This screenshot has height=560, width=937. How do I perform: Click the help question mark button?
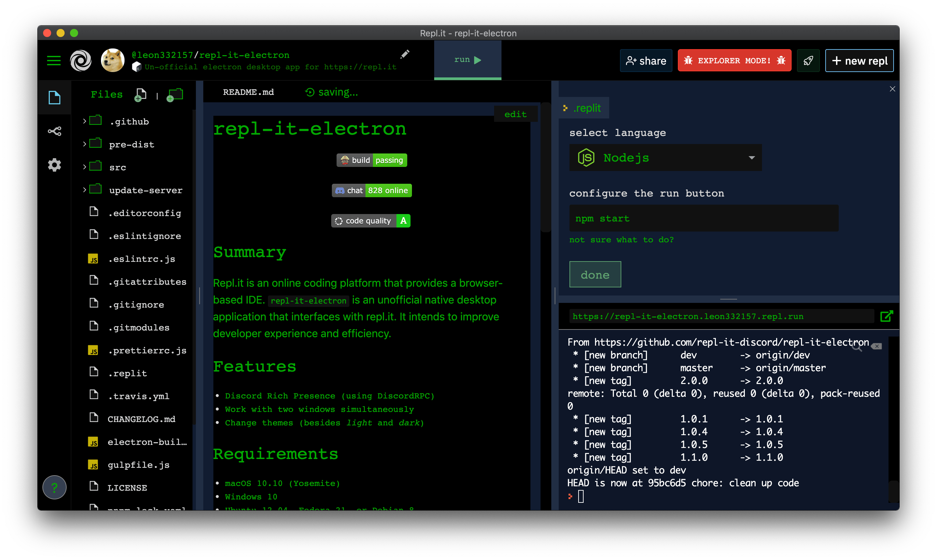point(54,487)
